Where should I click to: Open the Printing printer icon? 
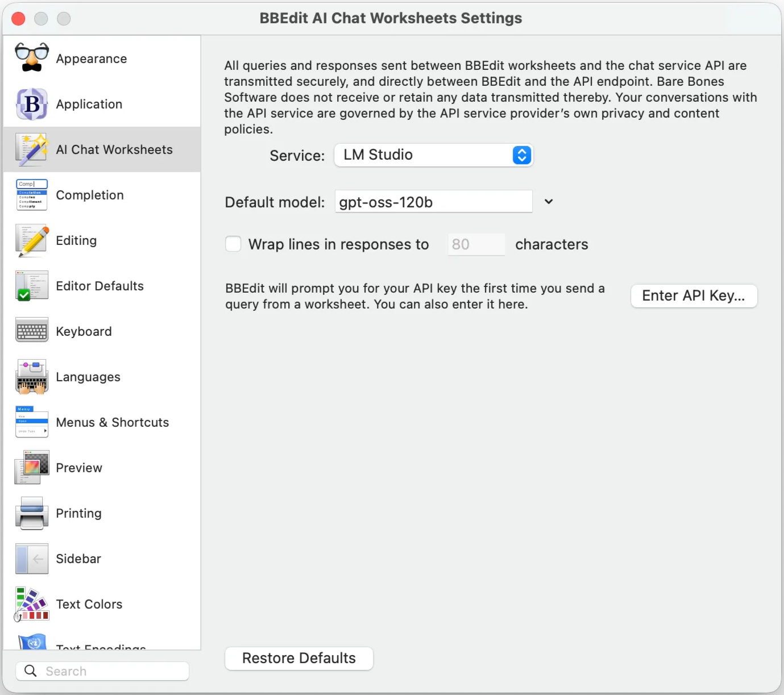pyautogui.click(x=32, y=513)
